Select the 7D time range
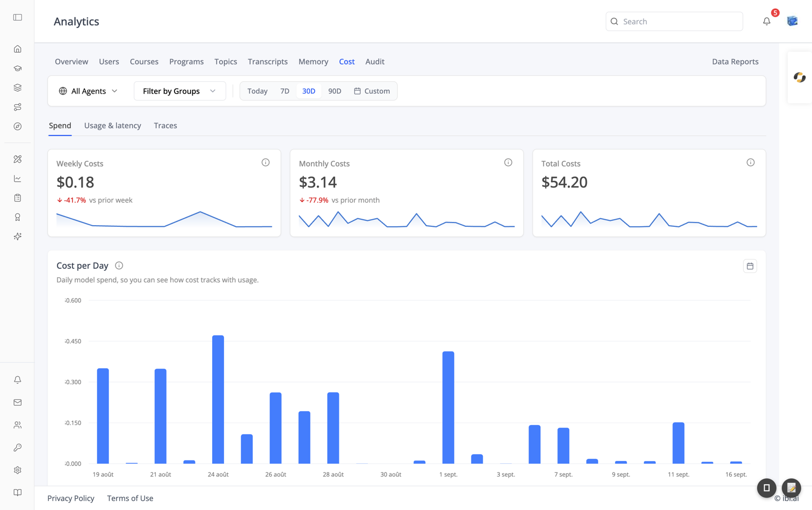 point(285,91)
